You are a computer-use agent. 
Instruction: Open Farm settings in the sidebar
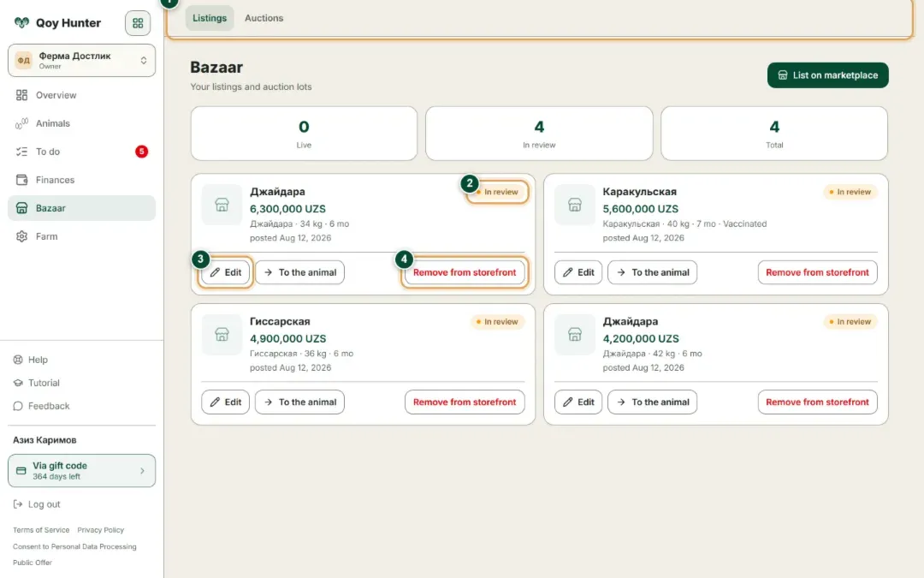pyautogui.click(x=81, y=236)
